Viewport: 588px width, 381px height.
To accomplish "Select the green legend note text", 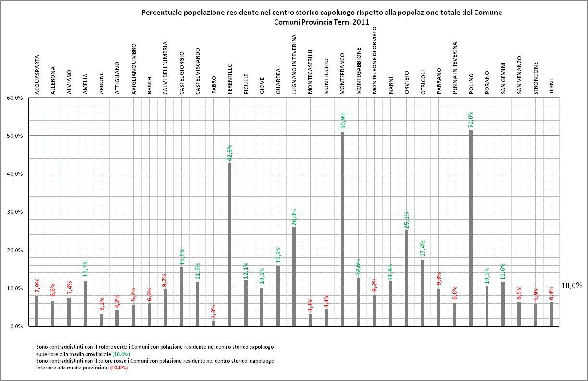I will click(x=158, y=350).
